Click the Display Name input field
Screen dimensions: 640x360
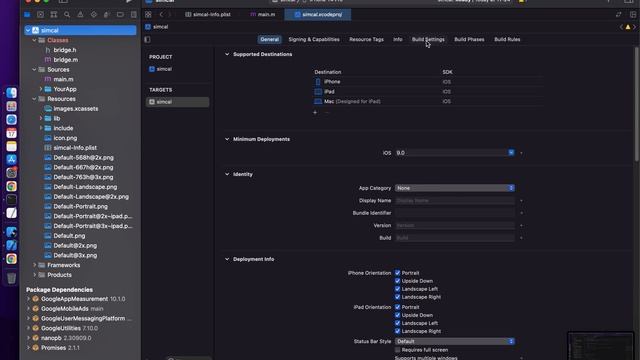pos(455,201)
